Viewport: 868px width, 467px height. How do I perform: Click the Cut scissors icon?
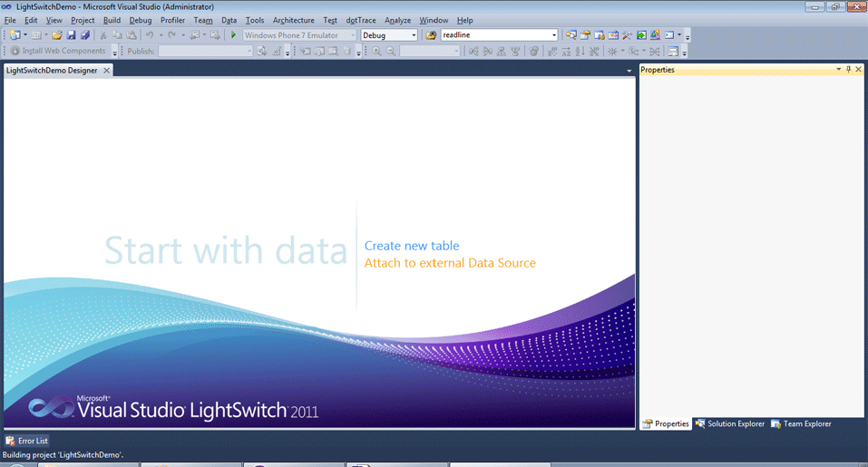[x=103, y=34]
